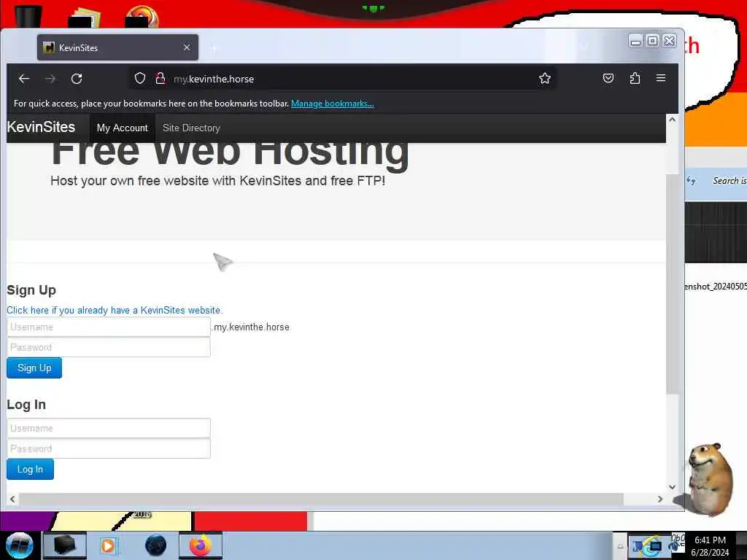Viewport: 747px width, 560px height.
Task: Open the dark globe taskbar icon
Action: click(x=156, y=545)
